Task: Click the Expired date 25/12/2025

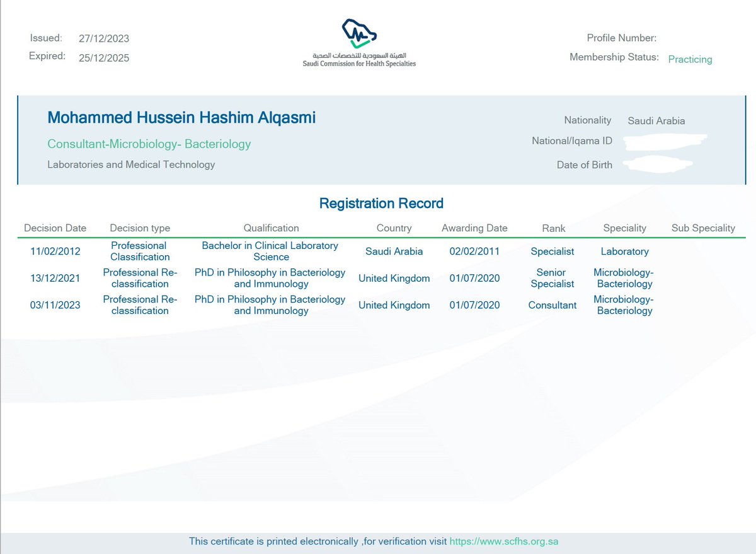Action: coord(104,57)
